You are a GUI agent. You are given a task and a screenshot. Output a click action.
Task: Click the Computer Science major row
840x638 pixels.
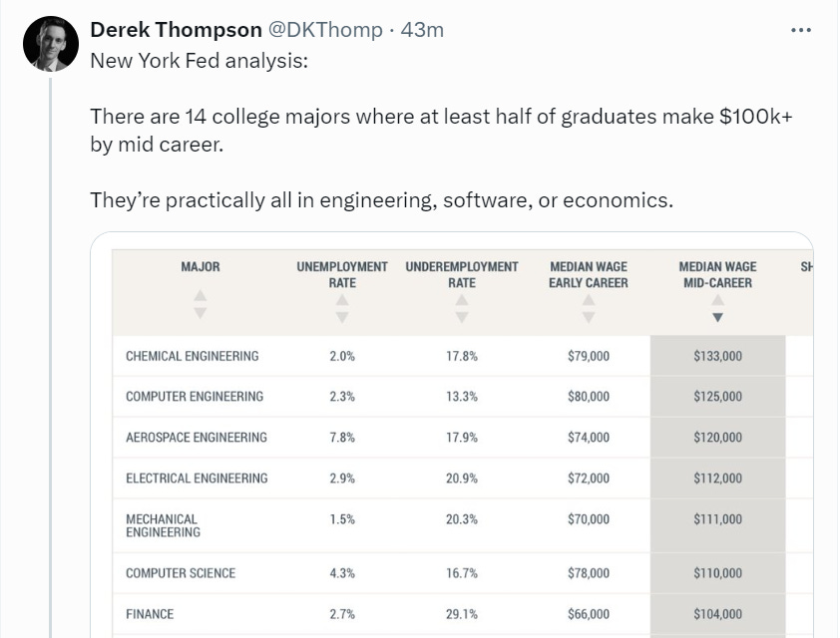tap(181, 573)
